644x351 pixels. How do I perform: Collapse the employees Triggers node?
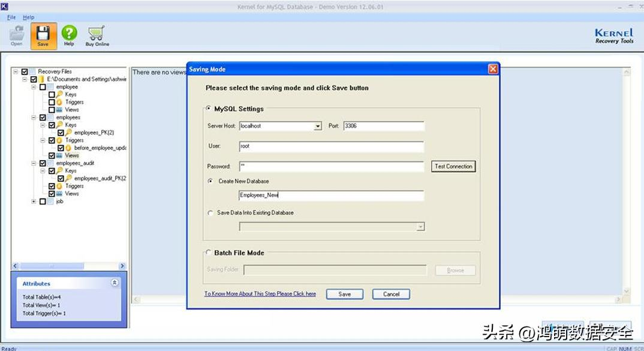(x=43, y=140)
